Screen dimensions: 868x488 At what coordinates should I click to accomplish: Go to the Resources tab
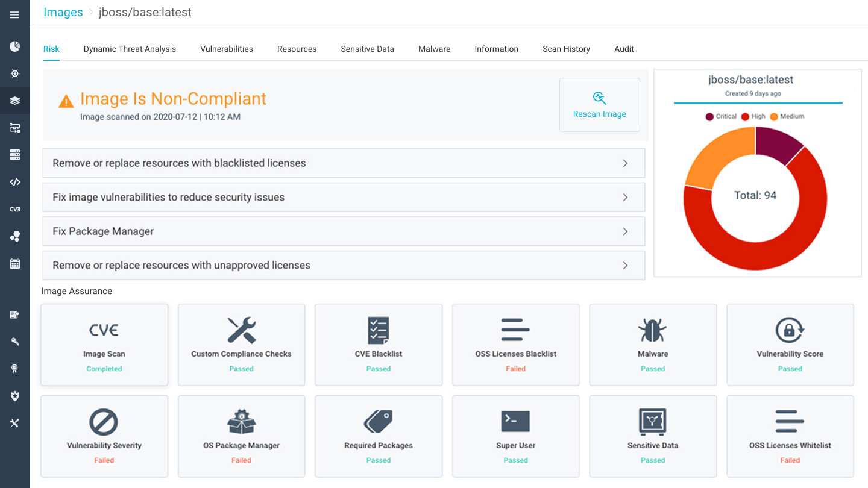[297, 49]
